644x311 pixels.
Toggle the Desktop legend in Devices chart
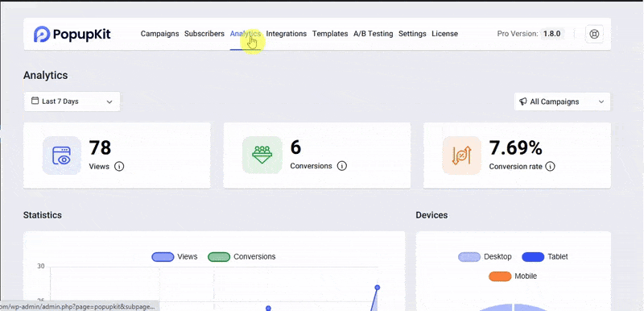click(x=485, y=257)
